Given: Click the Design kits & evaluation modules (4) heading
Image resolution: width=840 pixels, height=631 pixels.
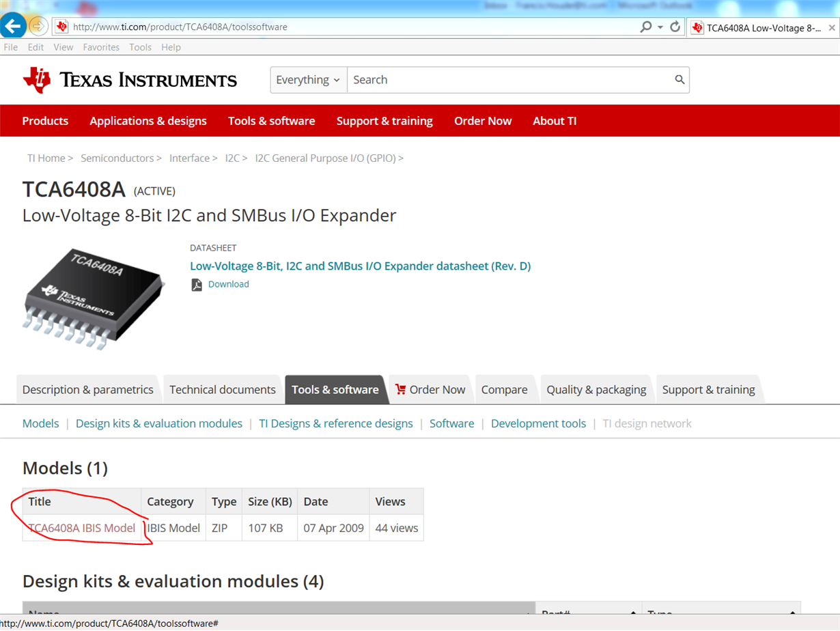Looking at the screenshot, I should 173,581.
